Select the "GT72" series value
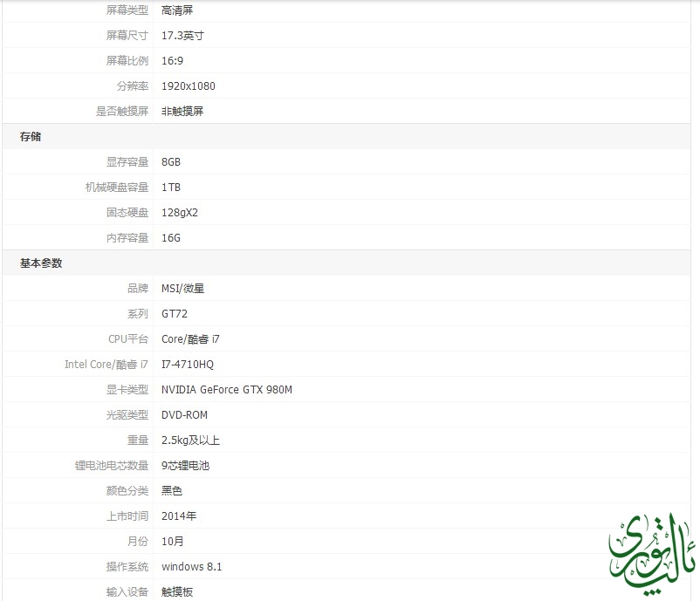The width and height of the screenshot is (700, 601). pos(175,314)
